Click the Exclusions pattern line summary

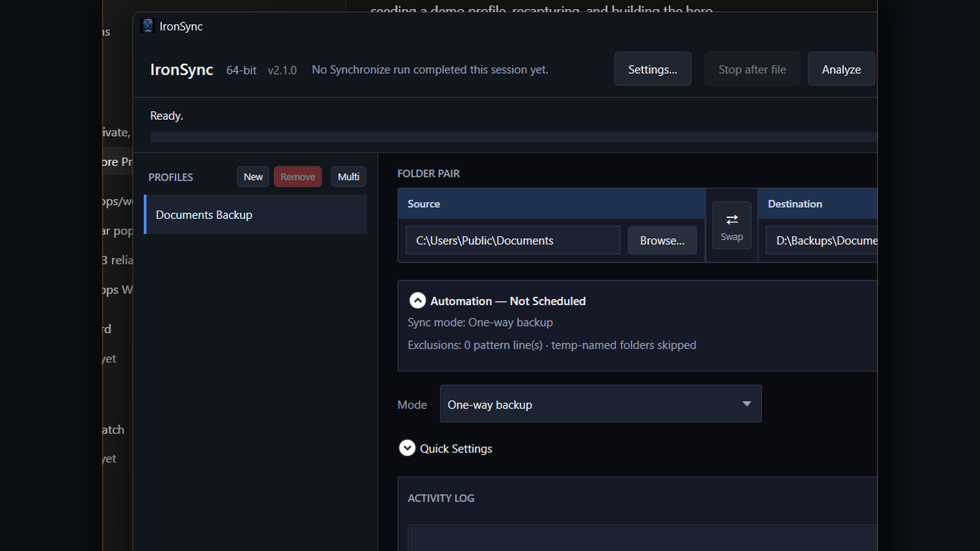click(551, 345)
